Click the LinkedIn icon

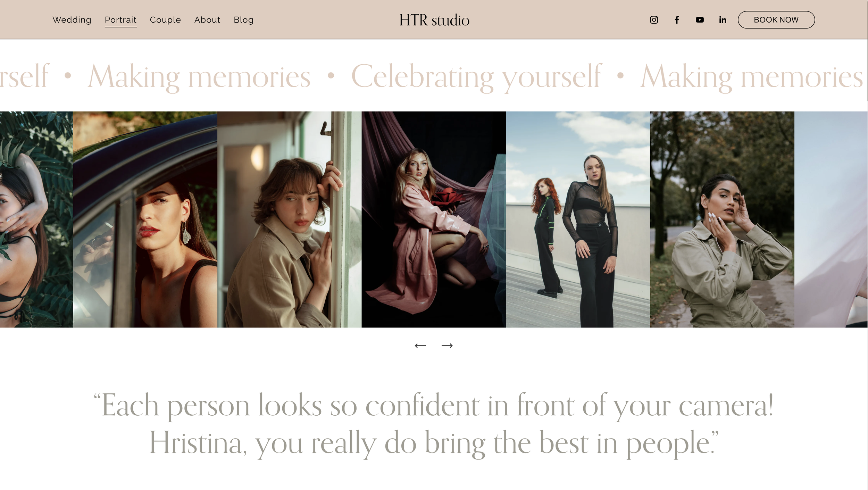pyautogui.click(x=723, y=20)
